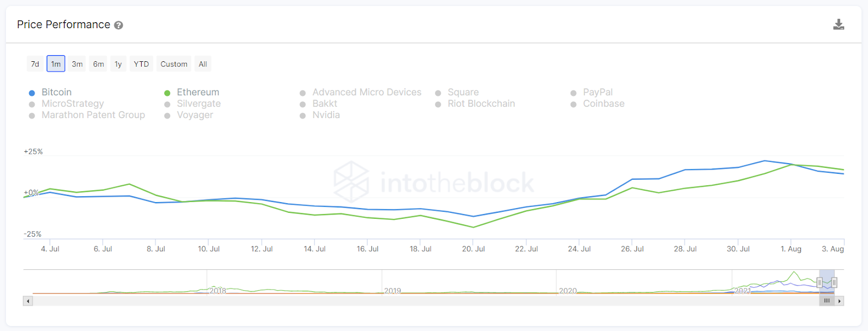Open the Price Performance help tooltip icon
Viewport: 868px width, 331px height.
click(118, 25)
